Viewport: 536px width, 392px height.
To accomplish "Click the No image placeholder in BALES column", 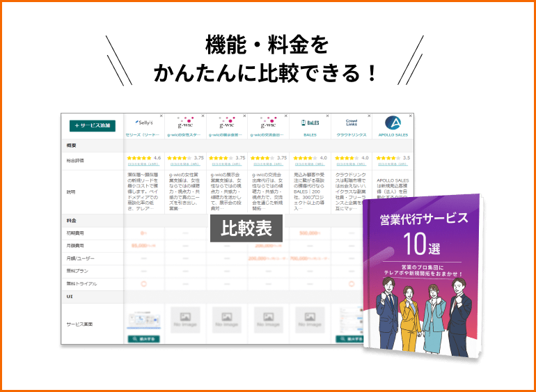I will point(310,320).
